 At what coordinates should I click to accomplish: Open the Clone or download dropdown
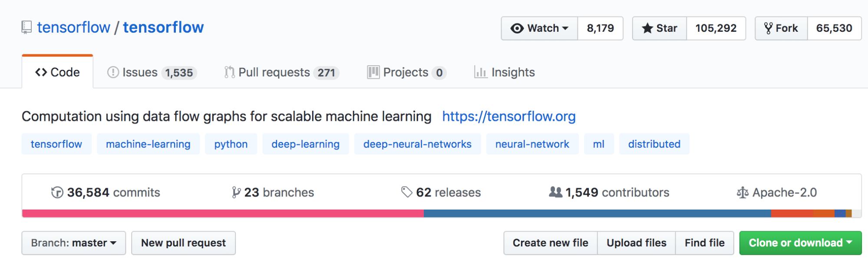[x=800, y=243]
